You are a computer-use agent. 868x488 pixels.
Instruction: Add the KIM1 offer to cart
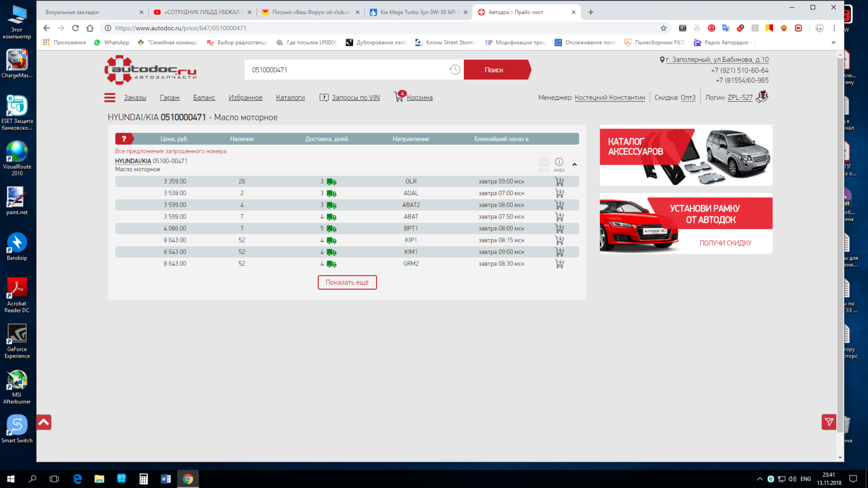tap(559, 252)
